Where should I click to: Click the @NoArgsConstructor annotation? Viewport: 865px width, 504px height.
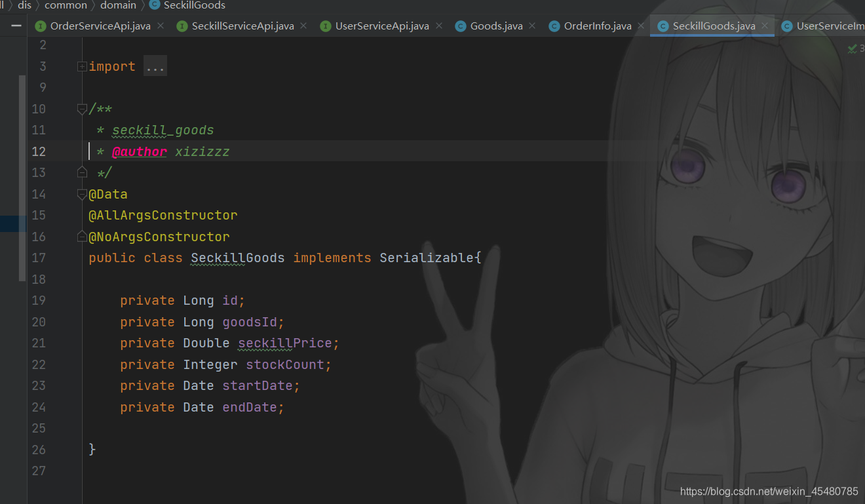[159, 237]
